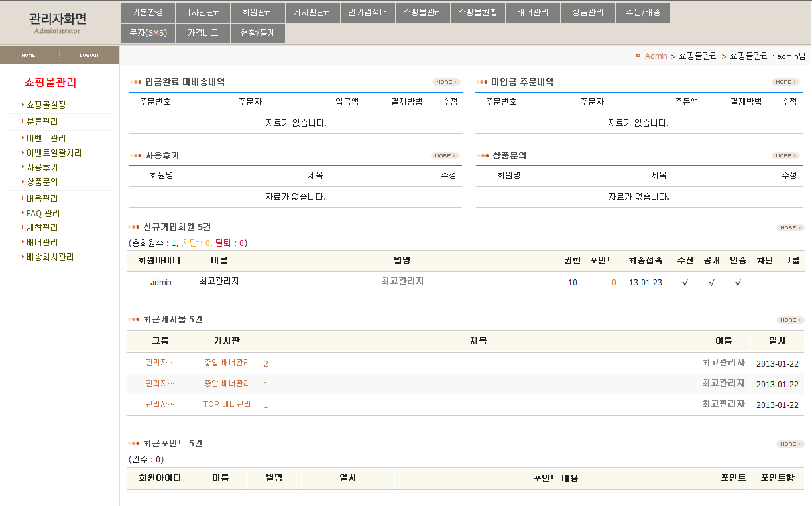
Task: Click the LOGOUT button
Action: [x=89, y=56]
